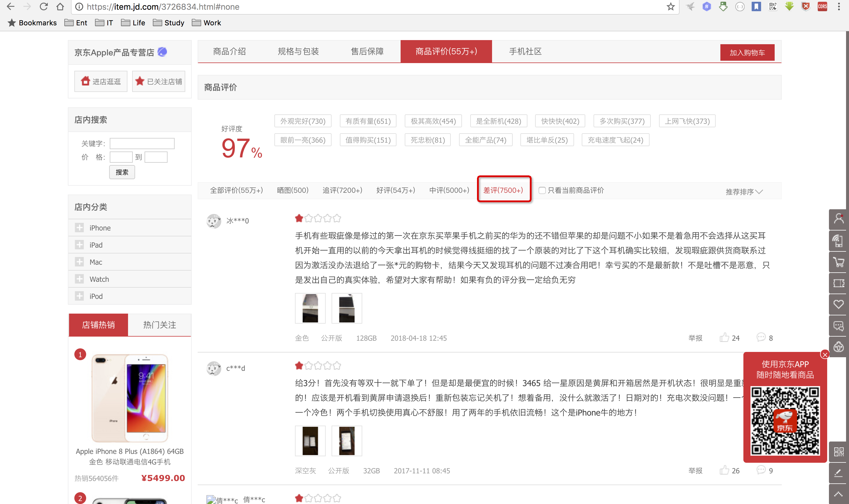Open the QR code extension
This screenshot has width=849, height=504.
click(773, 6)
